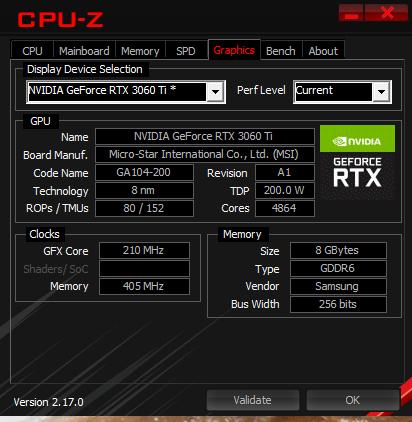This screenshot has width=412, height=422.
Task: Show the About tab
Action: pos(323,51)
